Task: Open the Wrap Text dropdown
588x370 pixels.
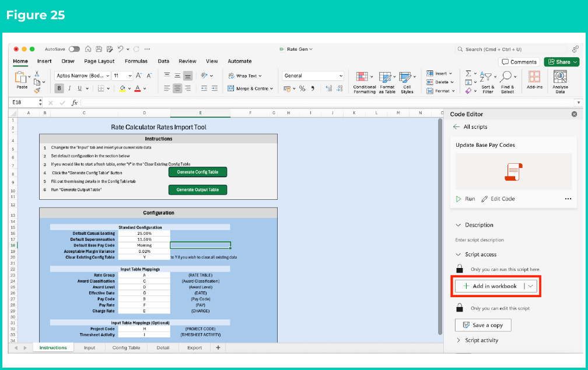Action: [245, 76]
